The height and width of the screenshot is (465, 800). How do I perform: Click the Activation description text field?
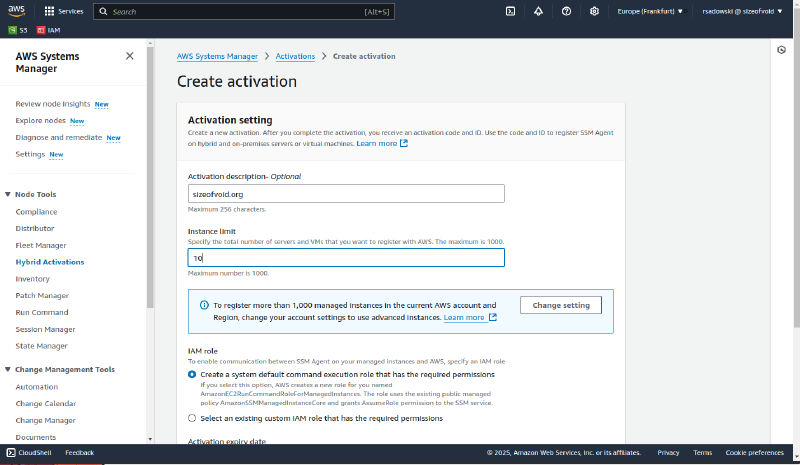(x=346, y=194)
